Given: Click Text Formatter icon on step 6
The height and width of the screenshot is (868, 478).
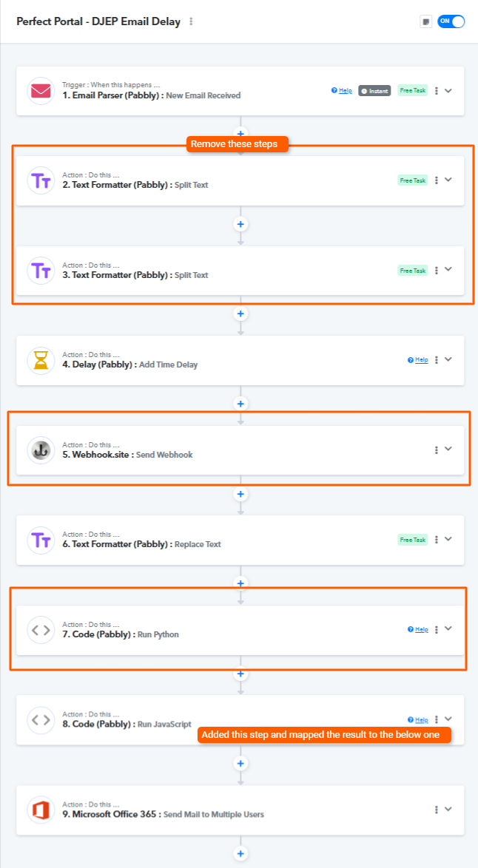Looking at the screenshot, I should tap(40, 540).
